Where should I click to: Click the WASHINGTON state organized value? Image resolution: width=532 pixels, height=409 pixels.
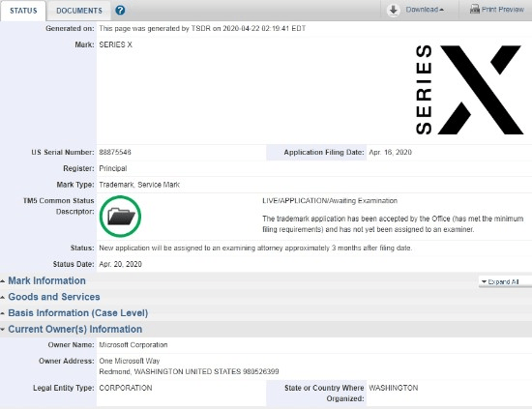[x=394, y=388]
